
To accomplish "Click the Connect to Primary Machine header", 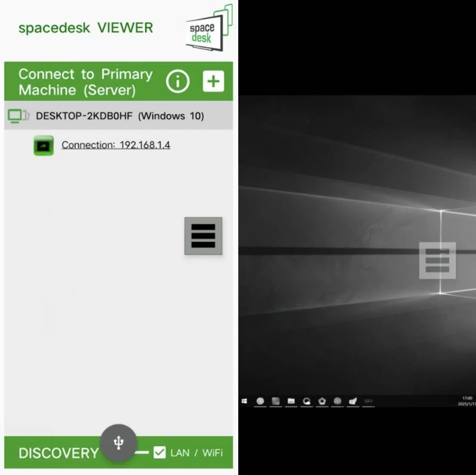I will tap(85, 82).
